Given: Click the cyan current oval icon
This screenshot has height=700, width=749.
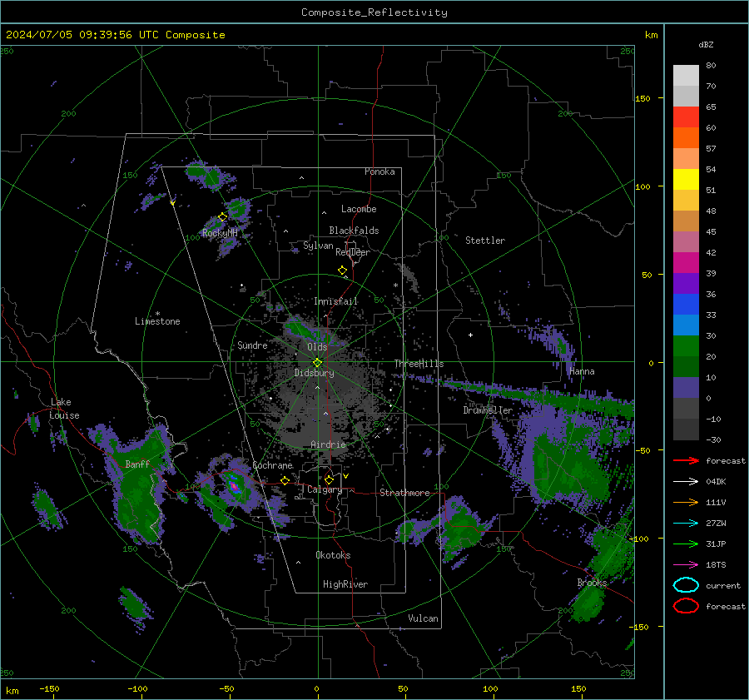Looking at the screenshot, I should (x=686, y=585).
